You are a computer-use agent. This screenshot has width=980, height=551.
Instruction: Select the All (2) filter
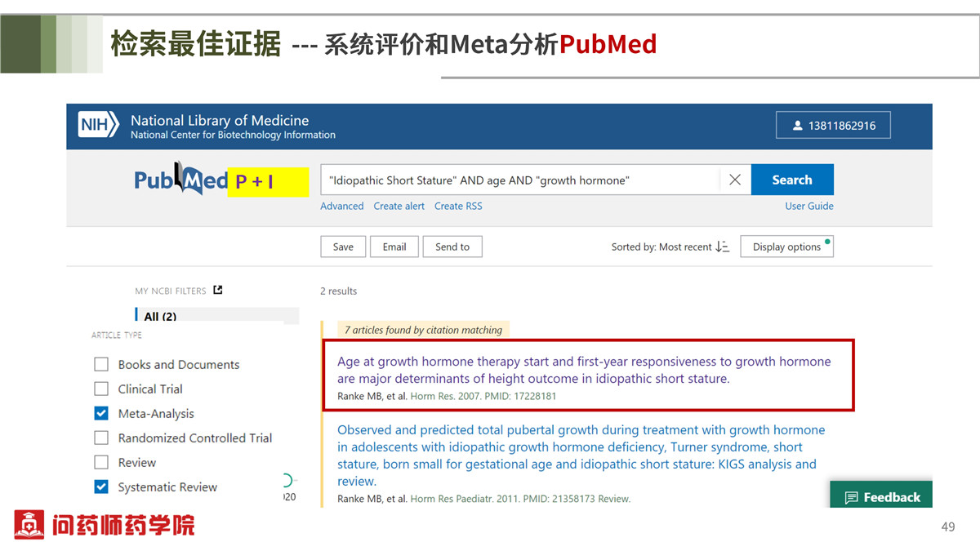[216, 316]
